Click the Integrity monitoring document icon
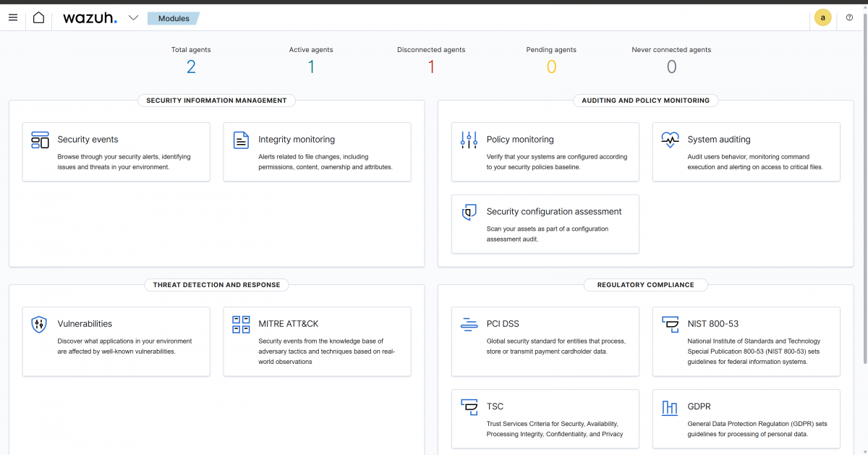 pos(240,139)
